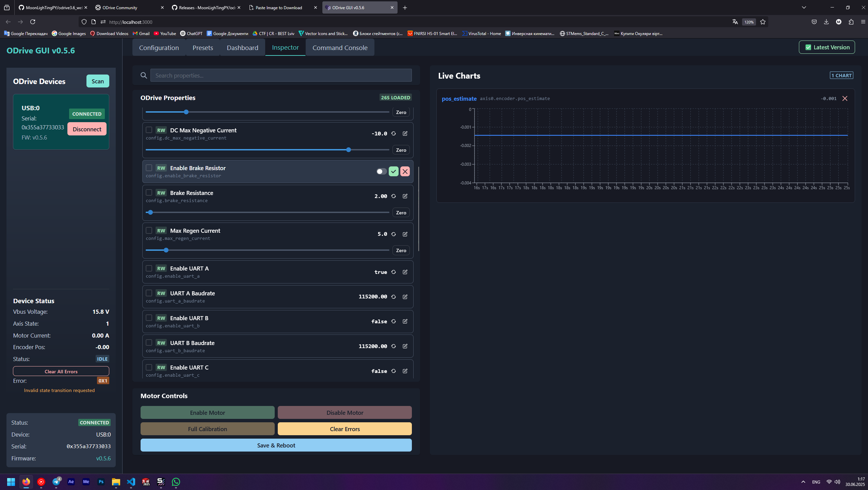Switch to the Configuration tab
868x490 pixels.
point(159,48)
